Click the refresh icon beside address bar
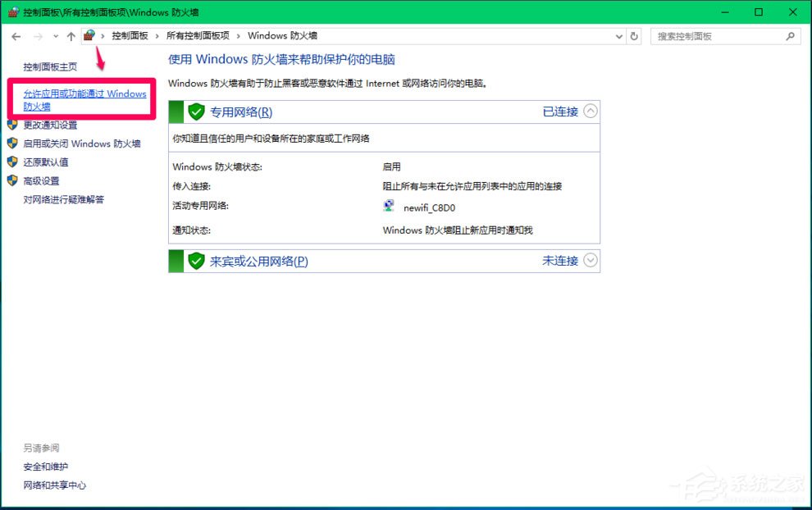The width and height of the screenshot is (812, 510). (x=633, y=35)
